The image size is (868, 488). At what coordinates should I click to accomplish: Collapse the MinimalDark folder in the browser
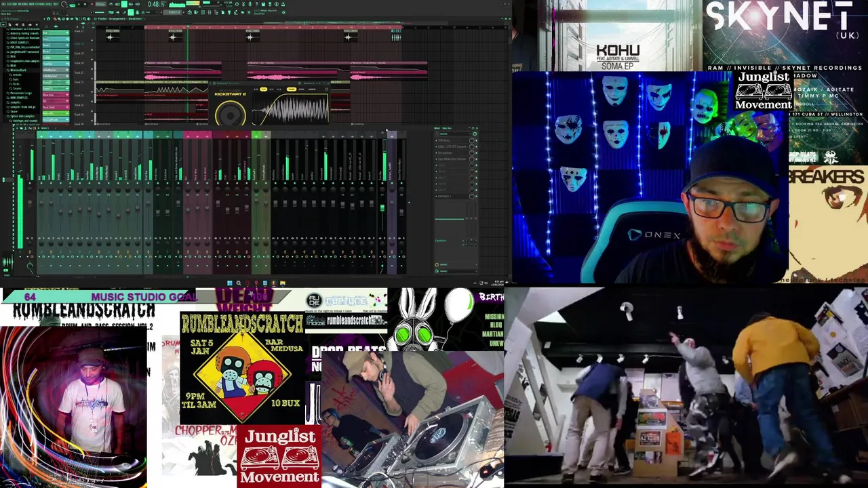coord(17,70)
